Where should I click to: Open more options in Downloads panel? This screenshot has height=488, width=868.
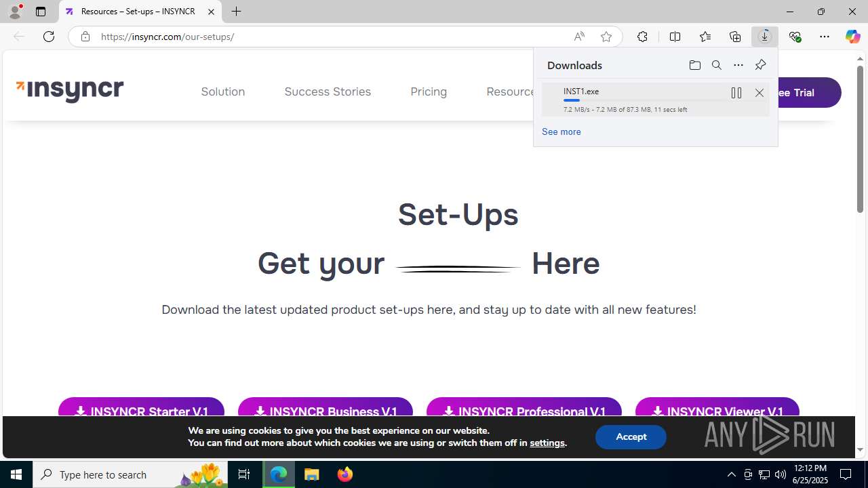click(738, 65)
